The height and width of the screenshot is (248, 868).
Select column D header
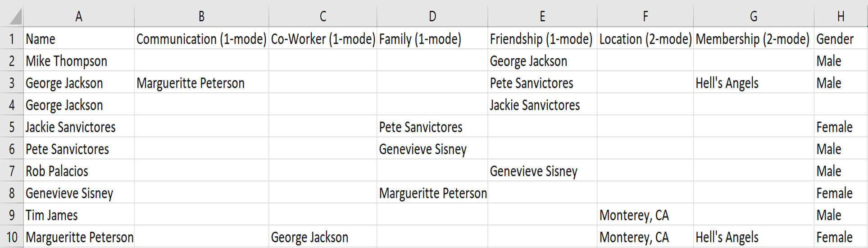click(x=432, y=17)
